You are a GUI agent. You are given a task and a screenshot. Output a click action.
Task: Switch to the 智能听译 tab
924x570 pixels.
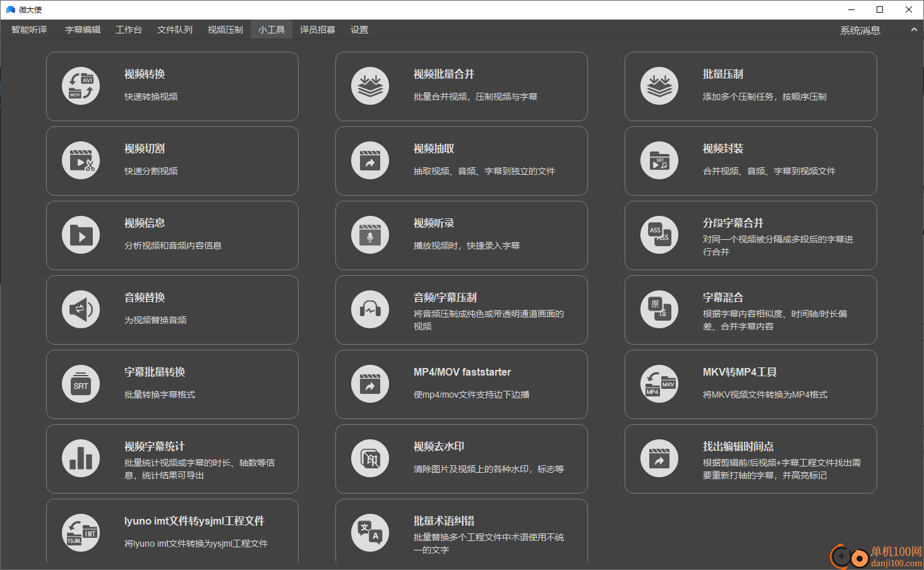point(29,30)
